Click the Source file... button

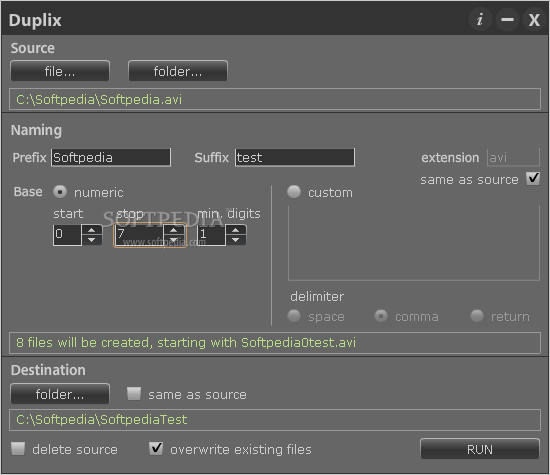[x=60, y=71]
